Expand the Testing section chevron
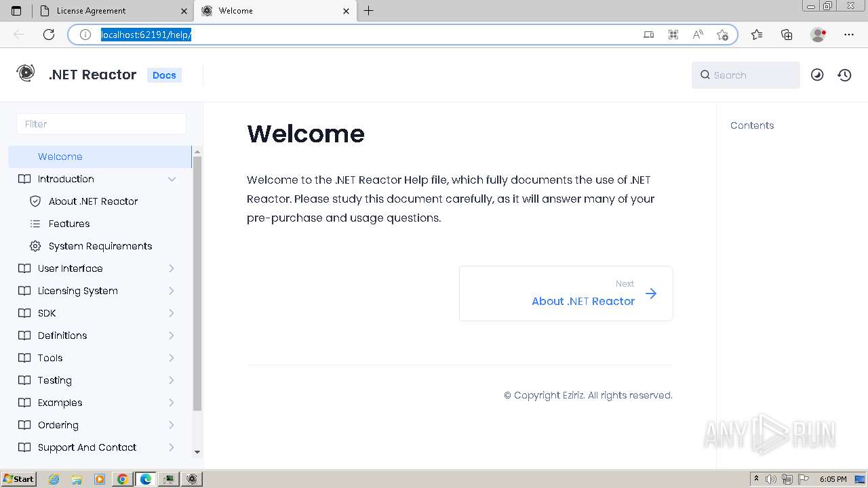Viewport: 868px width, 488px height. pos(172,380)
